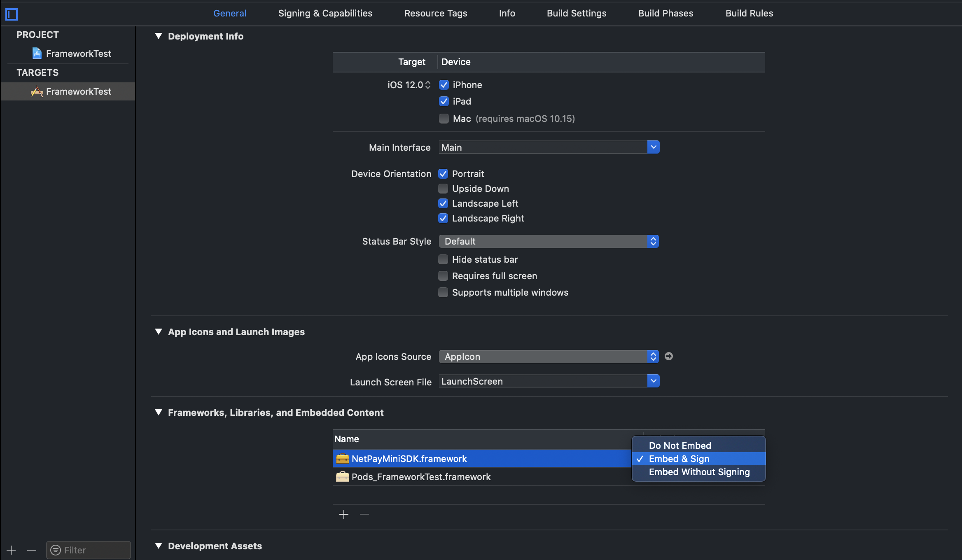Screen dimensions: 962x560
Task: Uncheck the Landscape Left orientation
Action: [443, 203]
